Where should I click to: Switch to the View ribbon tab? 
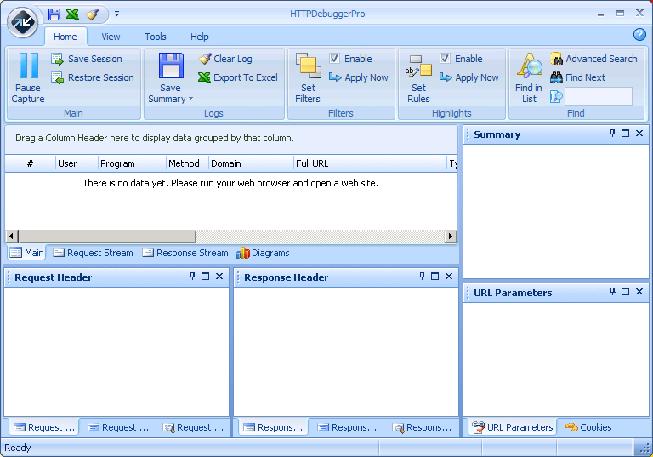click(111, 37)
